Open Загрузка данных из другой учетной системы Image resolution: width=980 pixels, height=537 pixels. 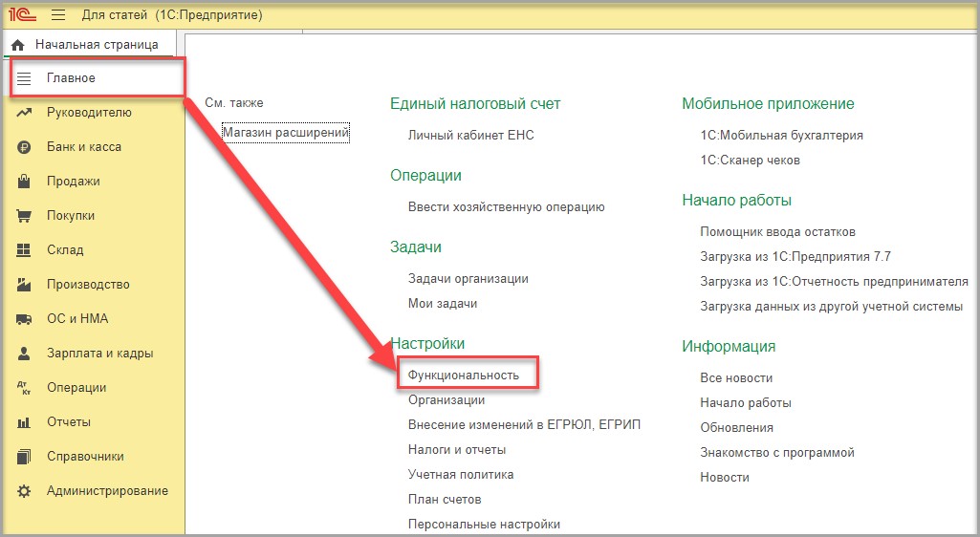tap(831, 307)
